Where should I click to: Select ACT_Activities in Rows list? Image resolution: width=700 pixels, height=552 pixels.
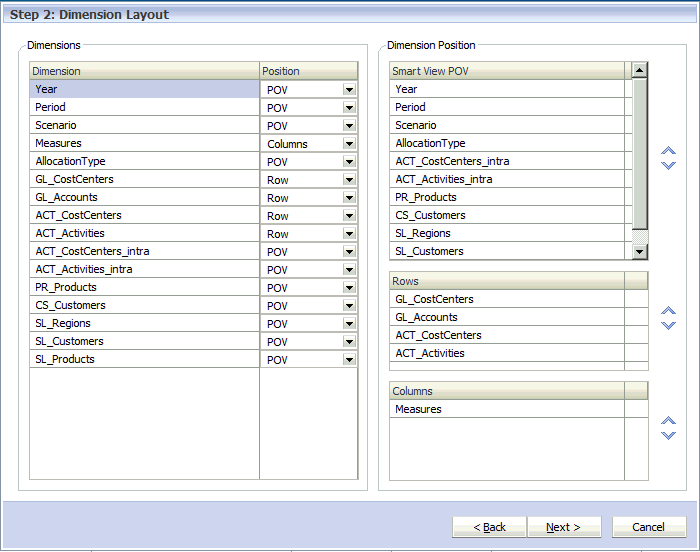(507, 353)
